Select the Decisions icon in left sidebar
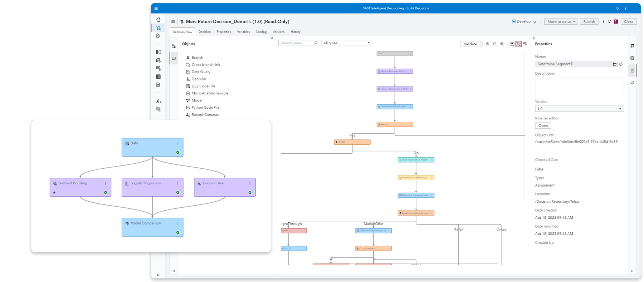This screenshot has height=282, width=644. point(158,28)
